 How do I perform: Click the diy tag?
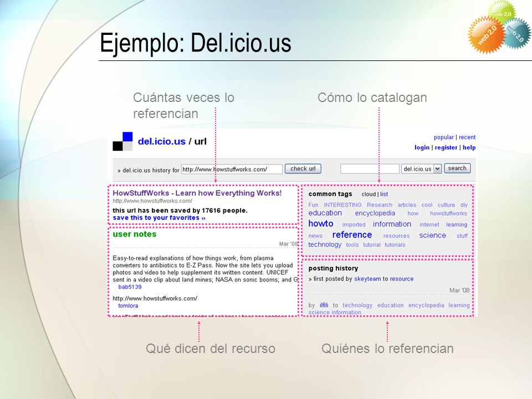tap(464, 205)
